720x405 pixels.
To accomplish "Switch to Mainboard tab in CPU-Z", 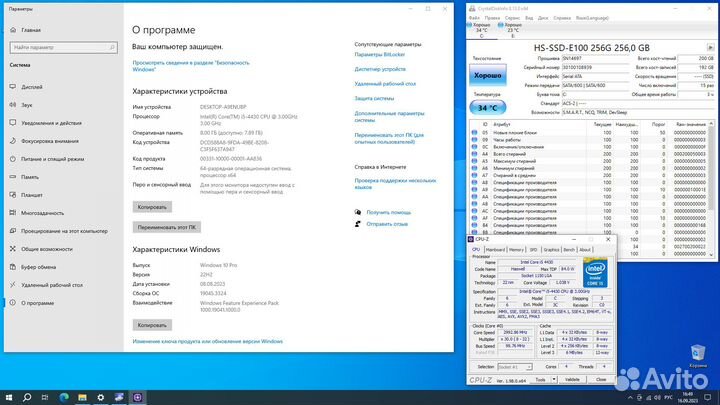I will point(495,249).
